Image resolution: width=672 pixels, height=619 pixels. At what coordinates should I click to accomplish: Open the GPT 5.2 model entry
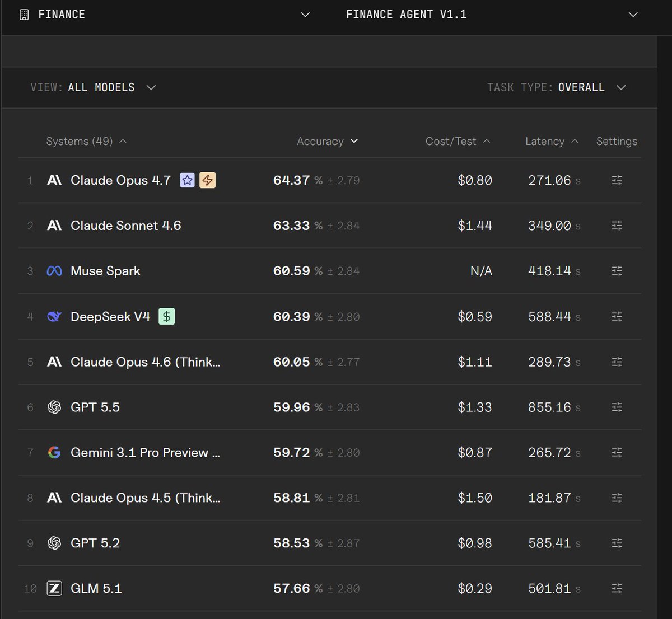[95, 543]
